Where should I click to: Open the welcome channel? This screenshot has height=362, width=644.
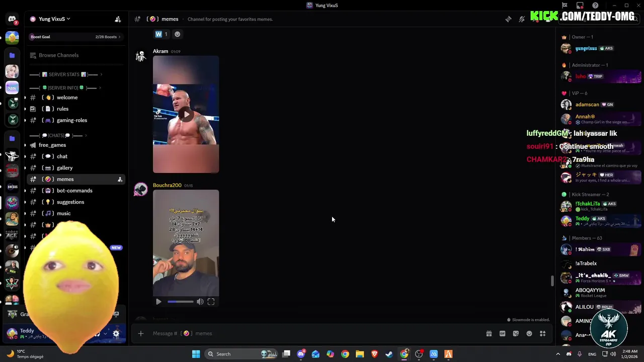(x=75, y=98)
